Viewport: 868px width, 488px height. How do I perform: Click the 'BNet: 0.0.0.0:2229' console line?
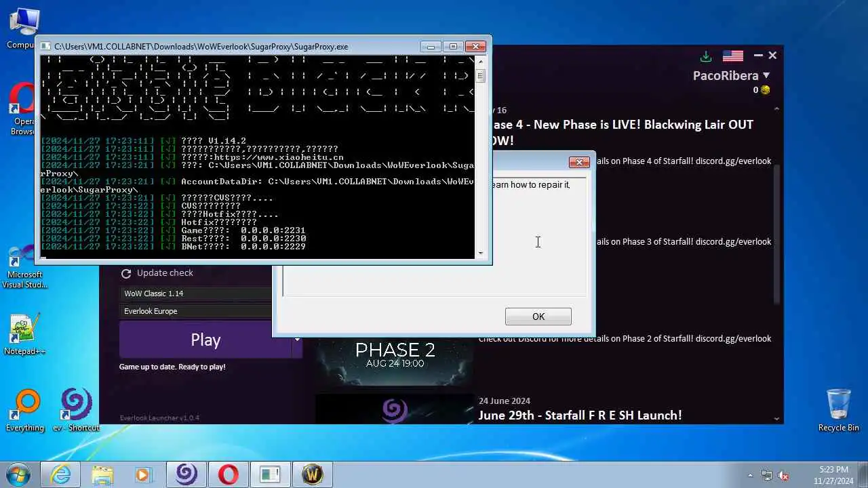(x=173, y=246)
